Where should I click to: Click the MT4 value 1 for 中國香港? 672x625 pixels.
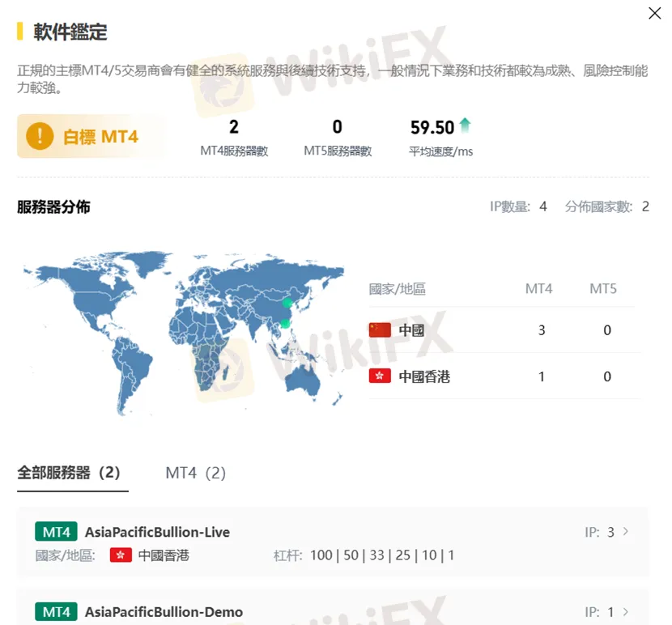point(542,376)
